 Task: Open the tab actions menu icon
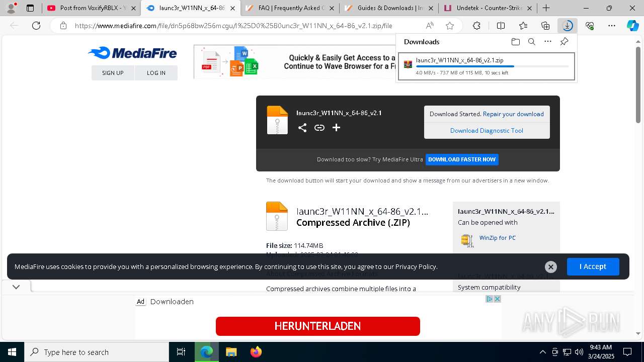30,8
